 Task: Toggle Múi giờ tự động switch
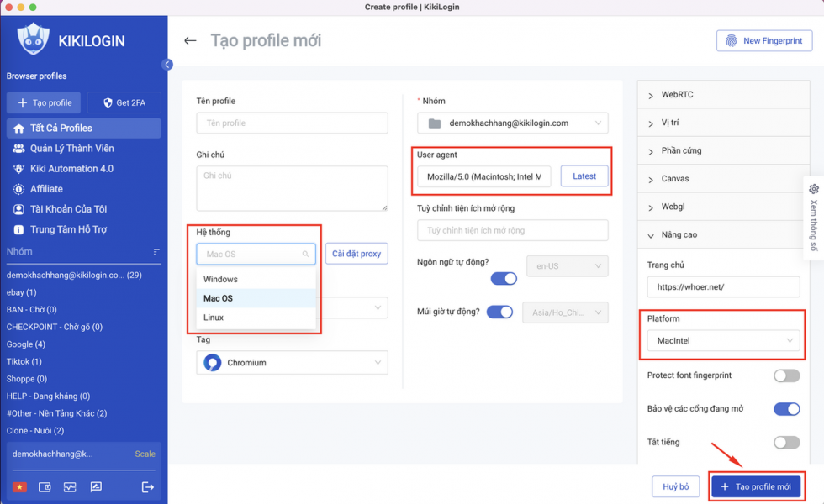(x=499, y=312)
